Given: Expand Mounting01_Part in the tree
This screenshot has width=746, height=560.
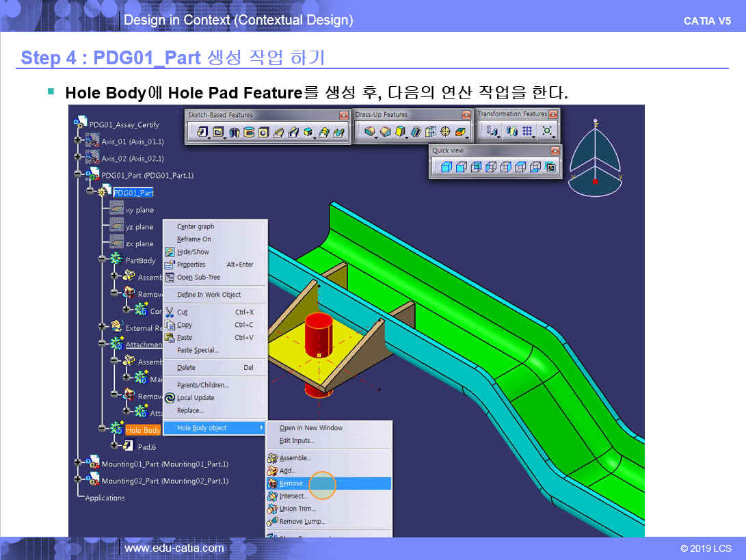Looking at the screenshot, I should pos(78,464).
